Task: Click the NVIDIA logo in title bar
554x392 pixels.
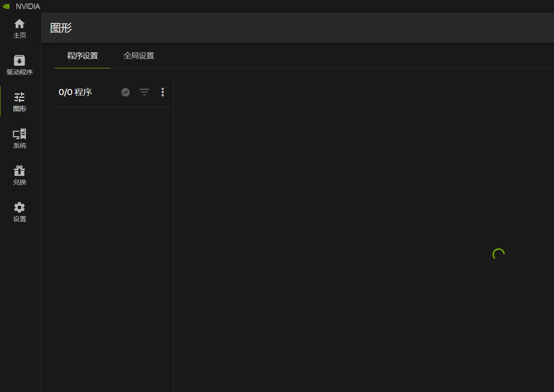Action: [x=6, y=6]
